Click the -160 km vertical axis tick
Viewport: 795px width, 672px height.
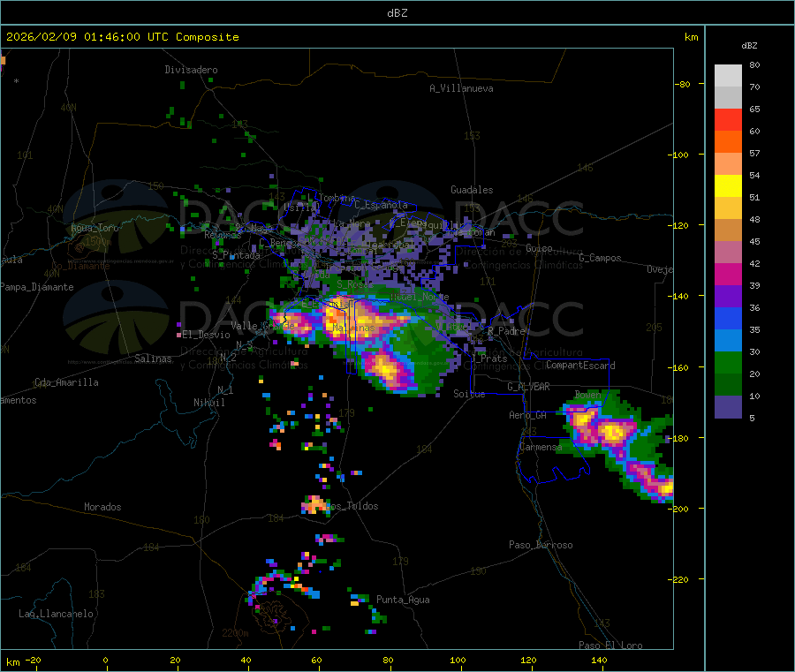click(680, 367)
